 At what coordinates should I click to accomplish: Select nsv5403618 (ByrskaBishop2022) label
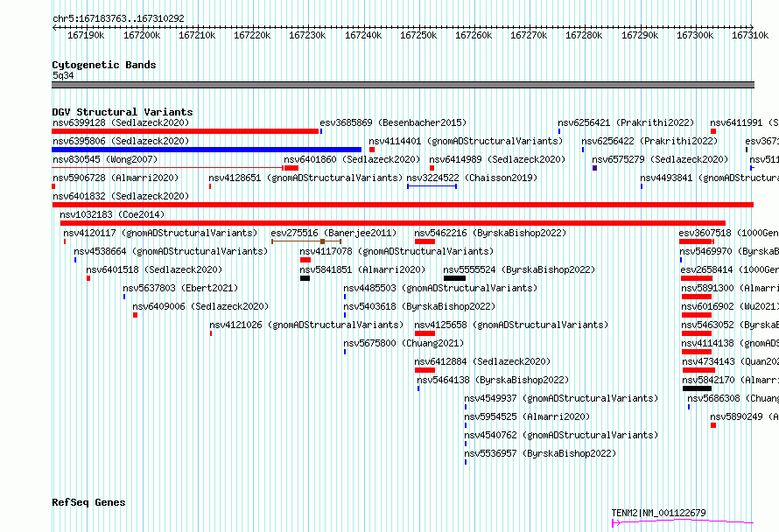[x=419, y=306]
